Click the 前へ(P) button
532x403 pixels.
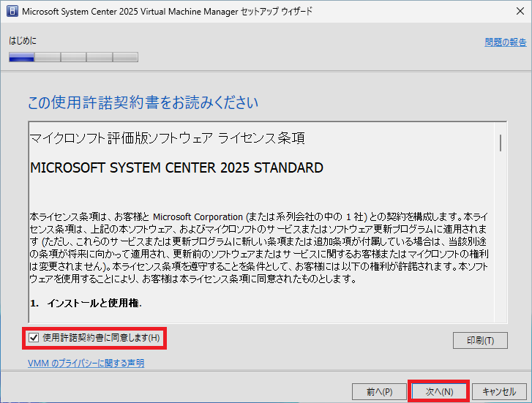[379, 391]
